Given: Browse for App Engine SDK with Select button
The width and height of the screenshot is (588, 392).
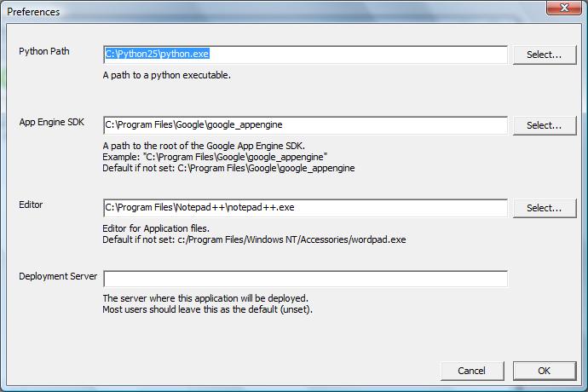Looking at the screenshot, I should pyautogui.click(x=545, y=125).
